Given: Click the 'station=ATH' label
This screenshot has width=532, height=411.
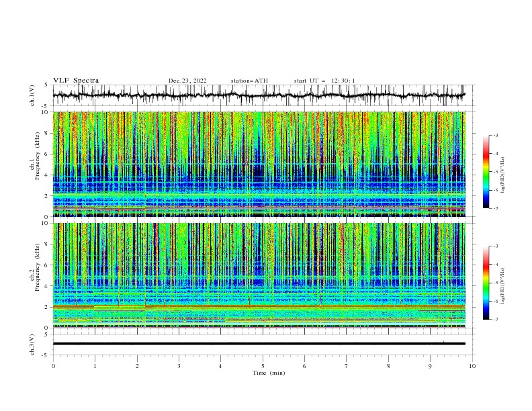Looking at the screenshot, I should tap(249, 81).
